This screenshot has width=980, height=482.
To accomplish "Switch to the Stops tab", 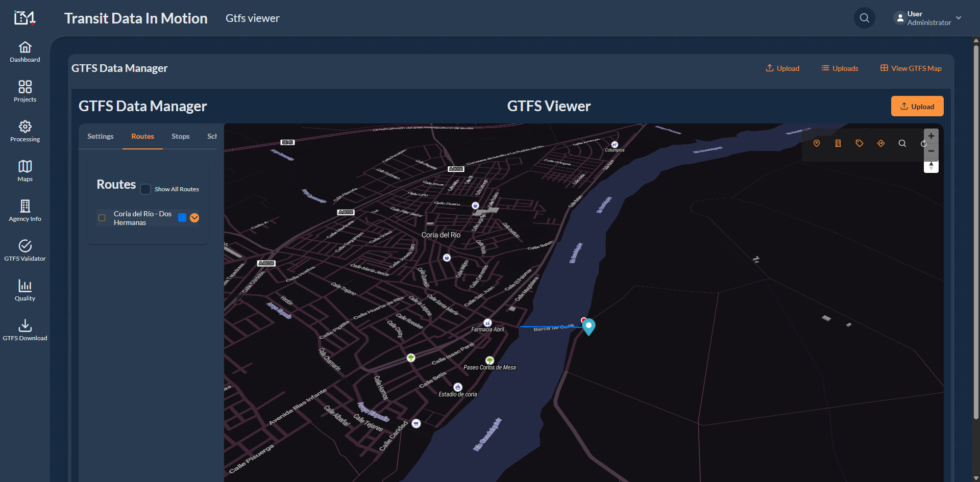I will click(180, 136).
